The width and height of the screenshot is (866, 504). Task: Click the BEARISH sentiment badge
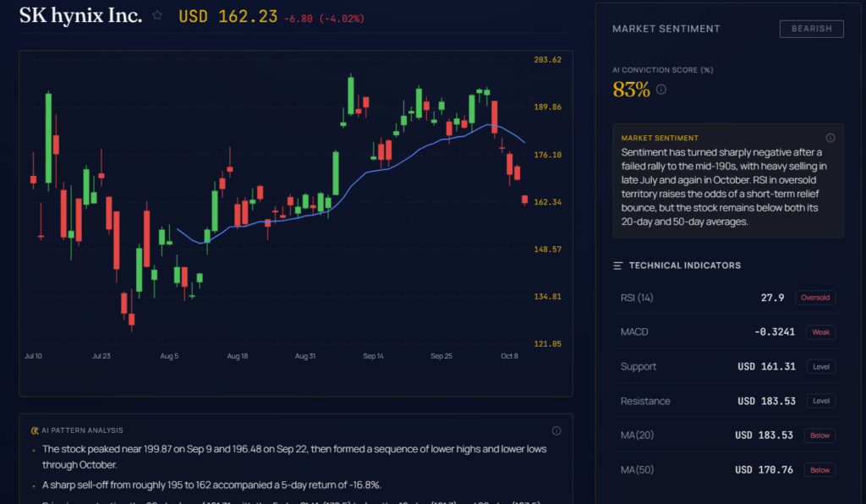(811, 29)
